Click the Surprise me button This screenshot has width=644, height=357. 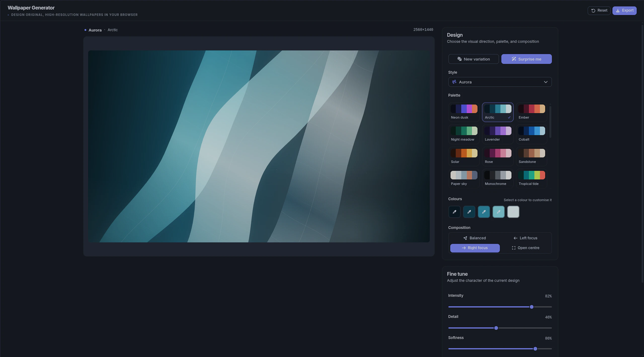coord(526,59)
